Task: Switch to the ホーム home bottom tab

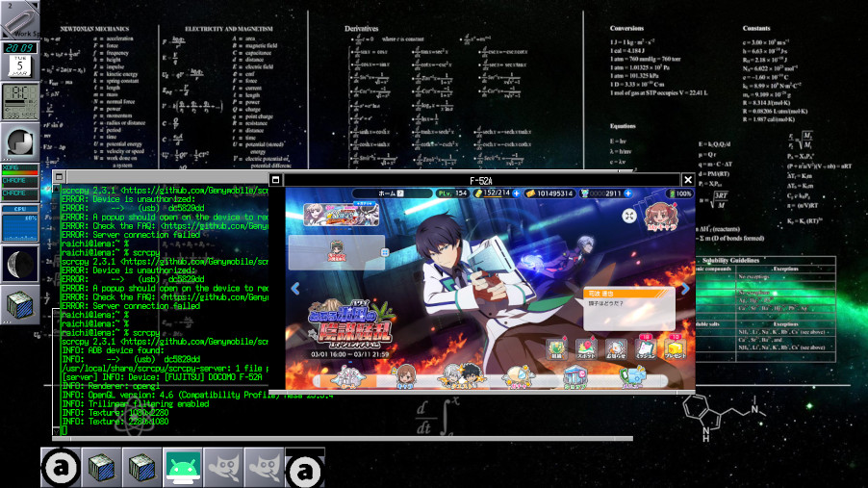Action: tap(347, 377)
